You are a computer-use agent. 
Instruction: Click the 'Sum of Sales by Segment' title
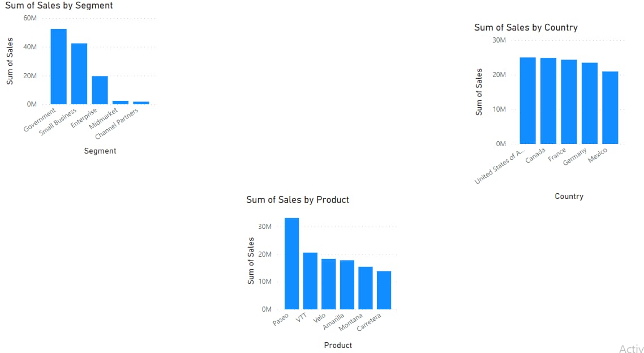[x=59, y=6]
